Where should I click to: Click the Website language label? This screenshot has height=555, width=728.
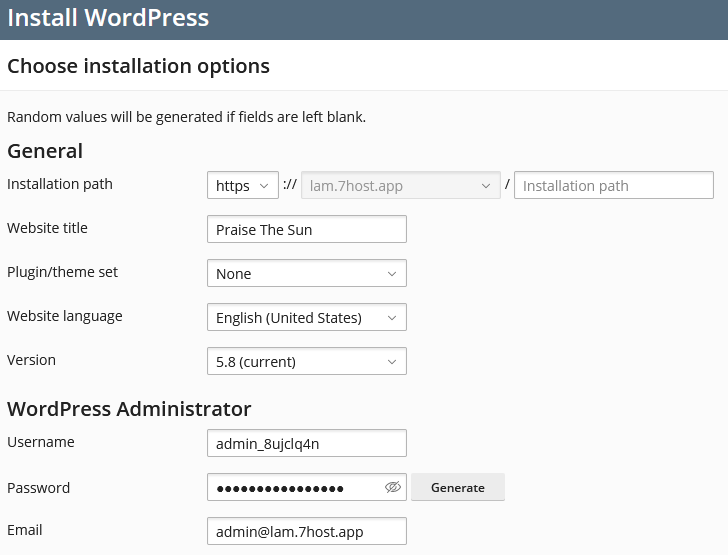[65, 316]
